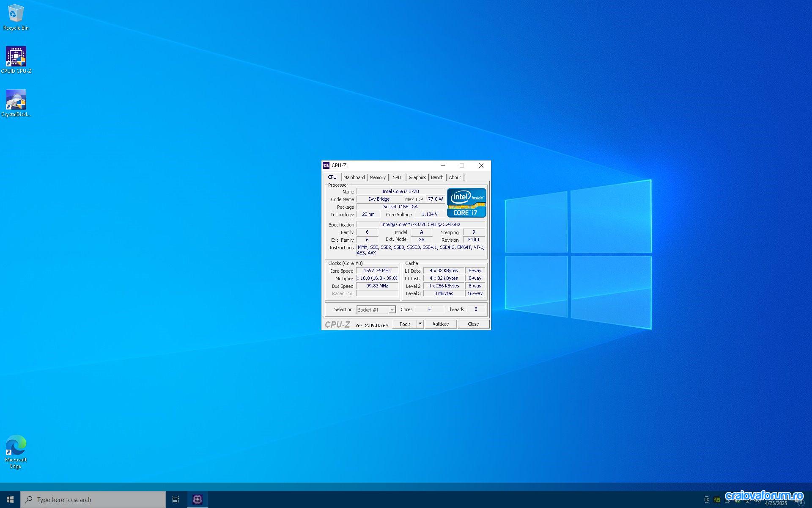Click the core speed '1597.34 MHz' value
Viewport: 812px width, 508px height.
[x=377, y=271]
